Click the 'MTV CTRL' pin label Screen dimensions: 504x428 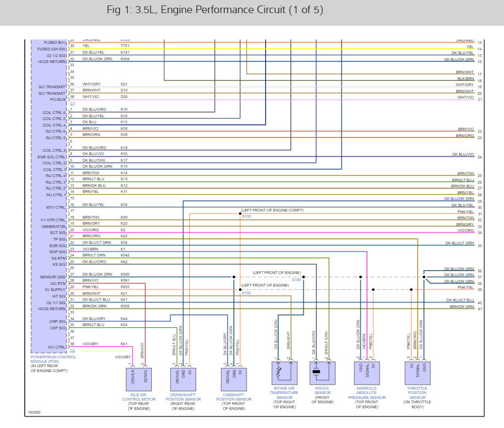[56, 207]
